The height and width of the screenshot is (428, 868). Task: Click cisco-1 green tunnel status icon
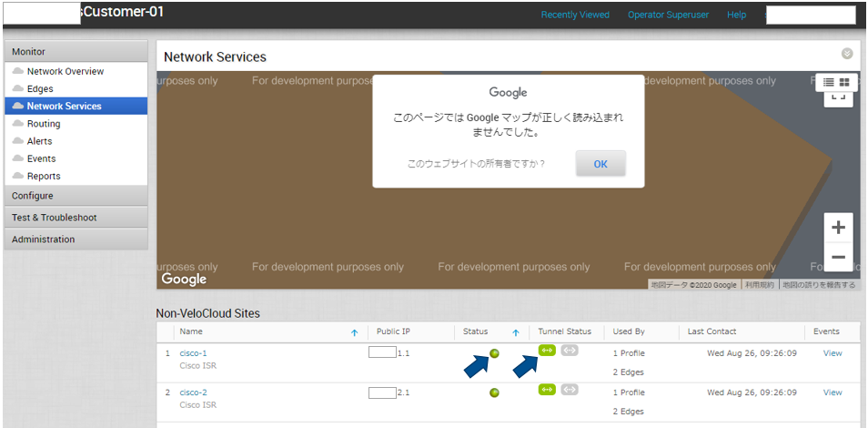(x=547, y=350)
